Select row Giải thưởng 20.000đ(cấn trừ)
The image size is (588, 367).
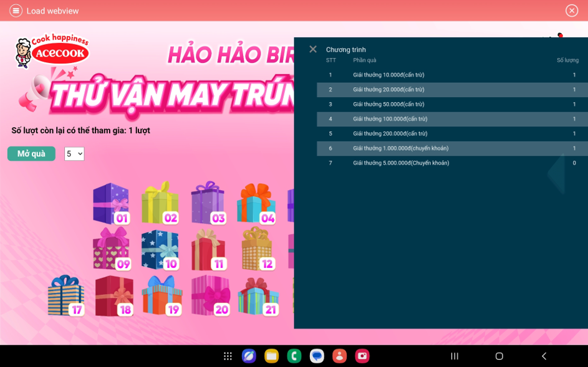[x=452, y=90]
